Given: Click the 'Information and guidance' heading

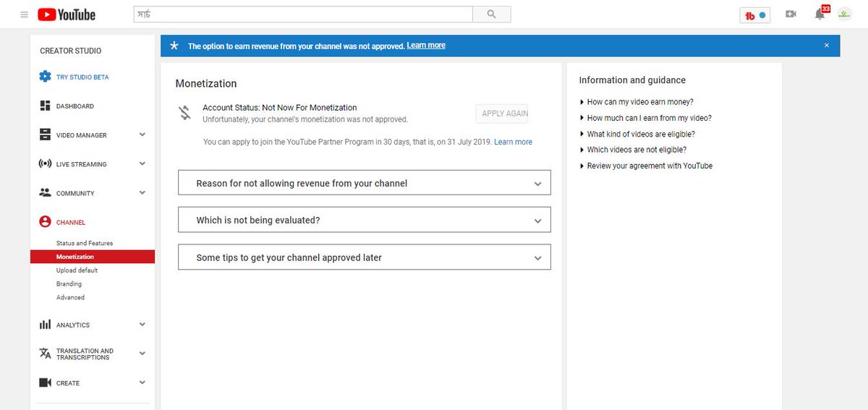Looking at the screenshot, I should tap(632, 80).
